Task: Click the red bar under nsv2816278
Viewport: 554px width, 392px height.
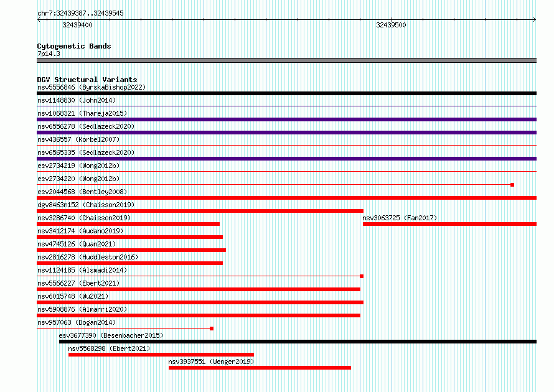Action: click(x=129, y=263)
